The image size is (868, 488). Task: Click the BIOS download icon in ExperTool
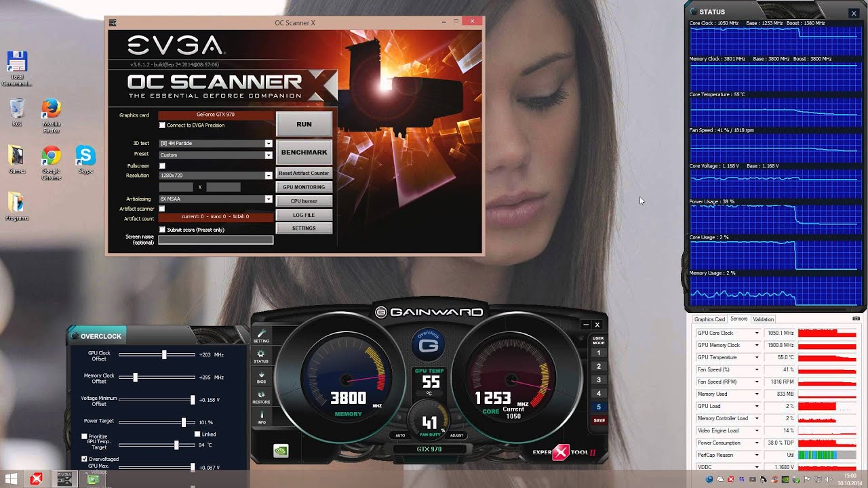[261, 376]
